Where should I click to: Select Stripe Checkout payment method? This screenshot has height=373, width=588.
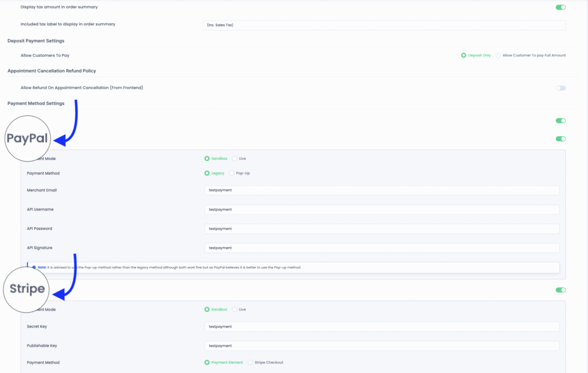tap(251, 363)
